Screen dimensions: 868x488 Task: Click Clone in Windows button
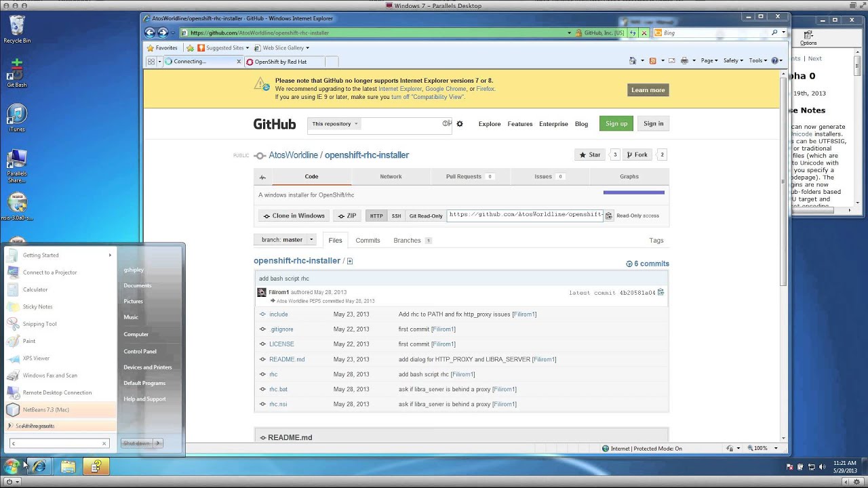click(x=294, y=216)
